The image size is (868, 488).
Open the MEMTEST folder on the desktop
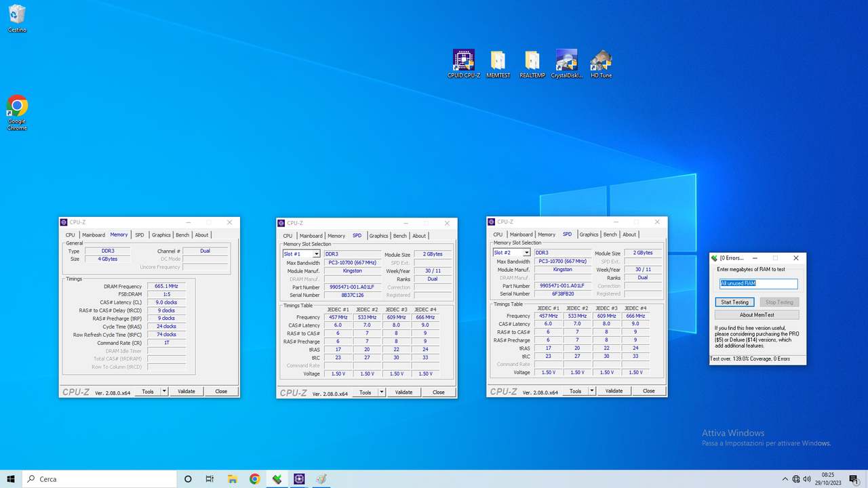pos(498,64)
